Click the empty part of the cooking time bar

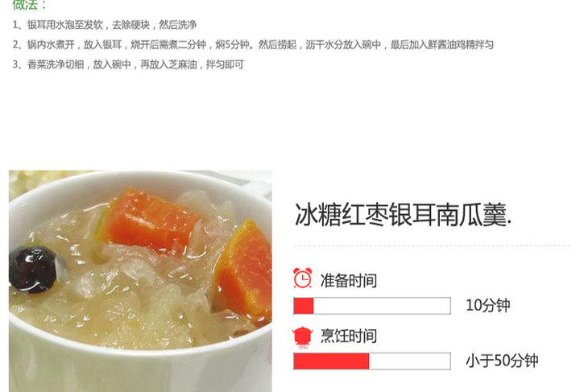[410, 361]
